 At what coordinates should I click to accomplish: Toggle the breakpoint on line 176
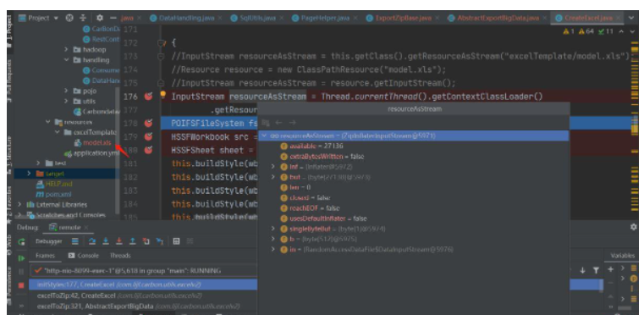(148, 97)
